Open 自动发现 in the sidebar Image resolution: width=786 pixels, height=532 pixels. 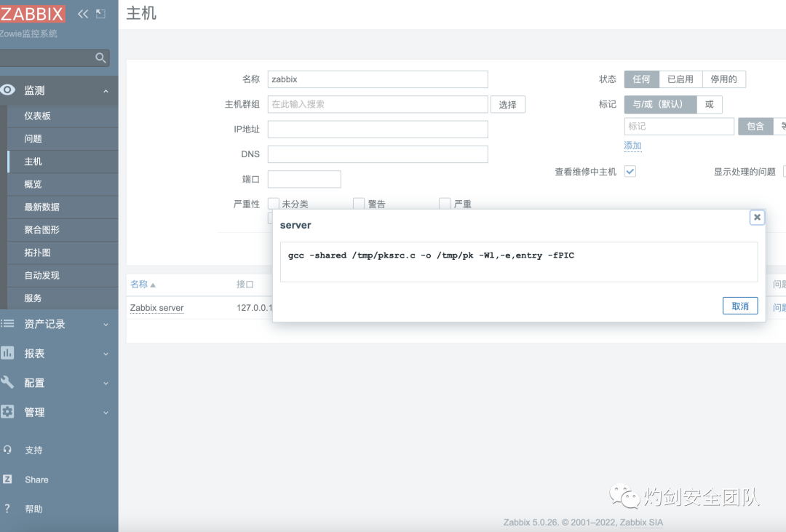point(63,275)
